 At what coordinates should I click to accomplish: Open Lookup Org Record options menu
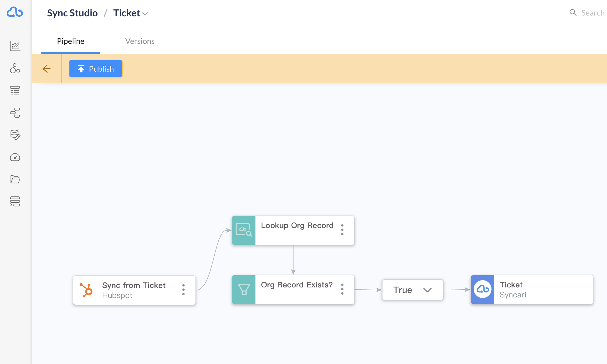[x=342, y=230]
